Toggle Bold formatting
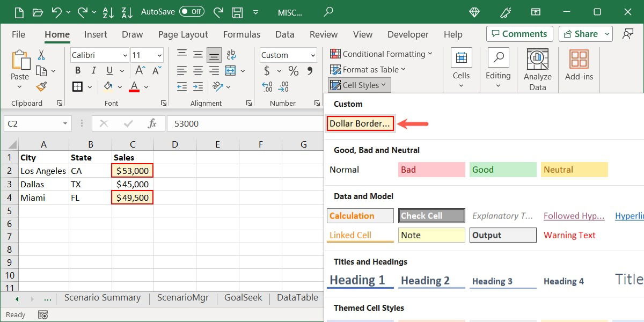 tap(77, 70)
